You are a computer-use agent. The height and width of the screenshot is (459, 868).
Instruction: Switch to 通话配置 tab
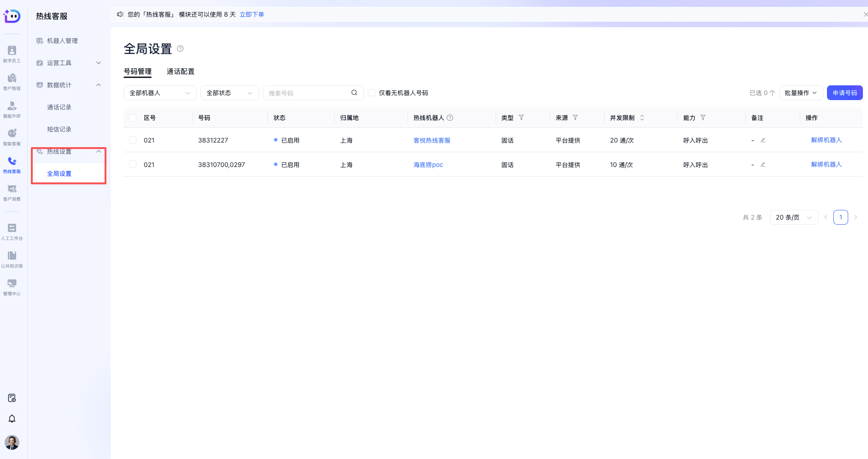pos(180,72)
